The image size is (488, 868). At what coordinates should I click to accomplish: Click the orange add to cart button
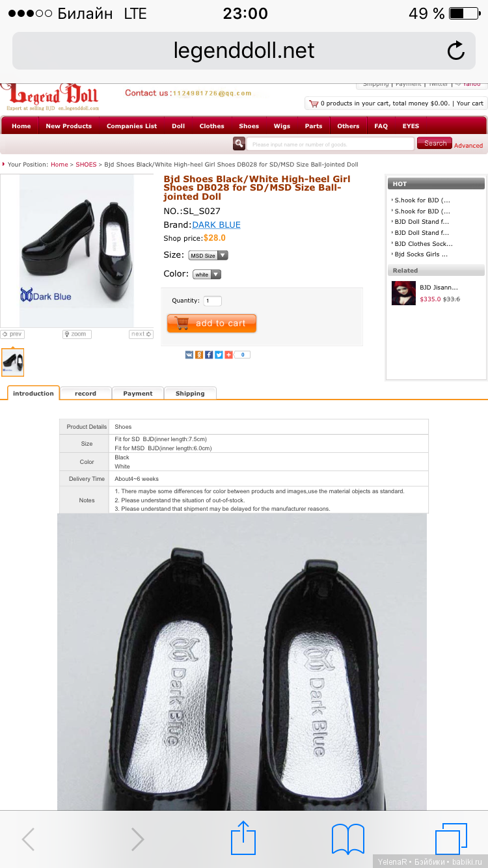click(211, 323)
